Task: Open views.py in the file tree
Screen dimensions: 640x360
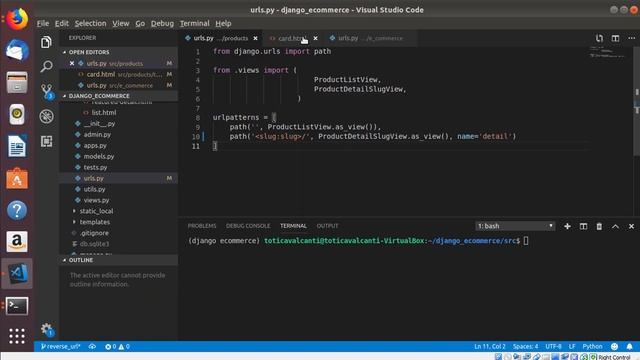Action: (x=96, y=200)
